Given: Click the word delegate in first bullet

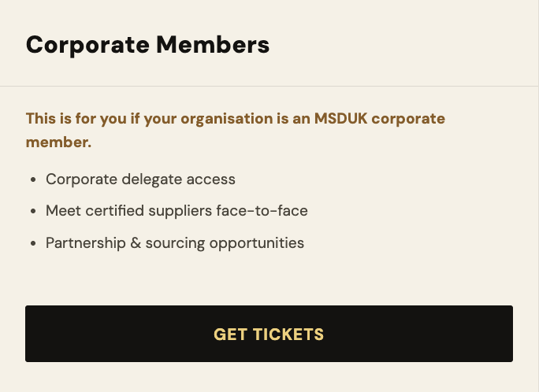Looking at the screenshot, I should (151, 179).
